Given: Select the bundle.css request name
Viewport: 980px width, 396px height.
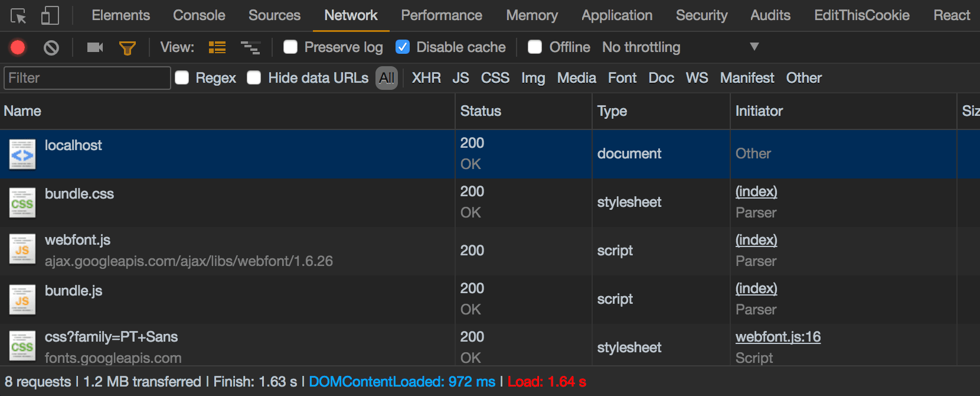Looking at the screenshot, I should coord(79,194).
